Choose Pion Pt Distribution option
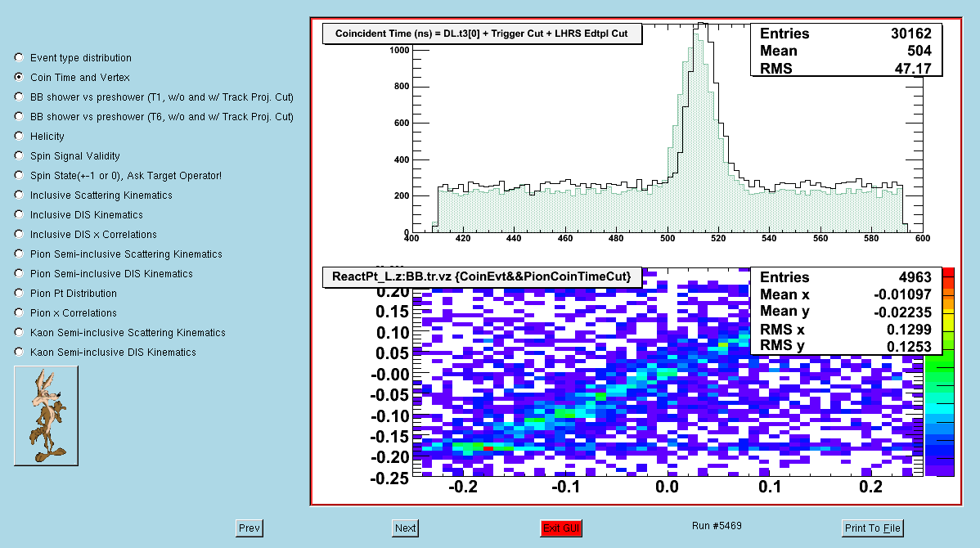The height and width of the screenshot is (548, 980). coord(19,293)
